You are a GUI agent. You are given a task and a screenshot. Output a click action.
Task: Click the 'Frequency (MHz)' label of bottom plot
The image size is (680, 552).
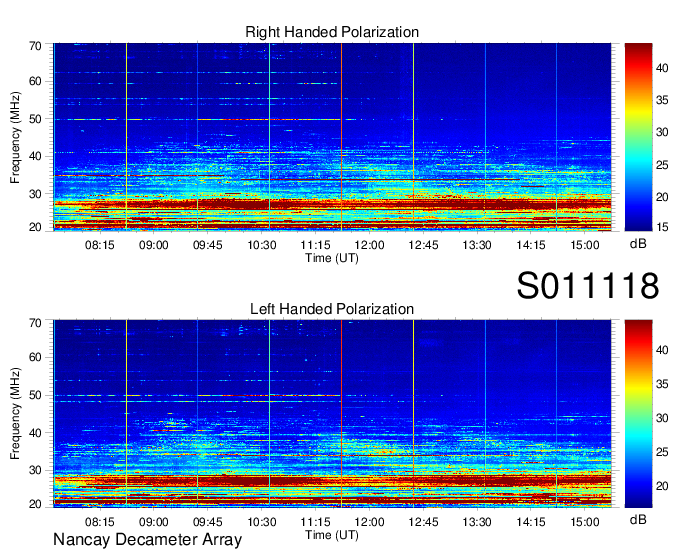(15, 414)
